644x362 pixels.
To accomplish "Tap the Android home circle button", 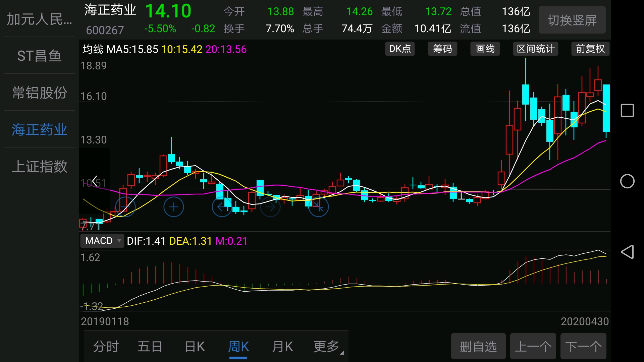I will [627, 181].
